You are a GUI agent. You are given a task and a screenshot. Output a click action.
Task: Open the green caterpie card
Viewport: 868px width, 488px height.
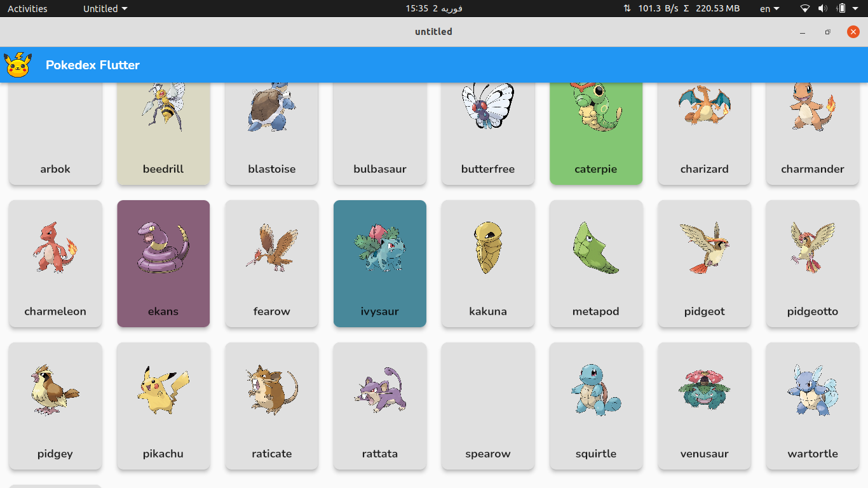coord(596,133)
